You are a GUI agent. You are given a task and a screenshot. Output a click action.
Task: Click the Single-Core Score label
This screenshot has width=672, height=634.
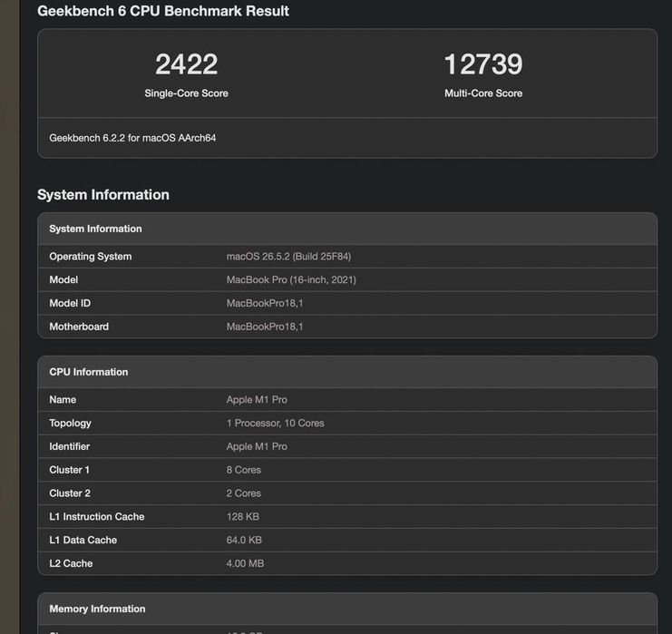[187, 93]
